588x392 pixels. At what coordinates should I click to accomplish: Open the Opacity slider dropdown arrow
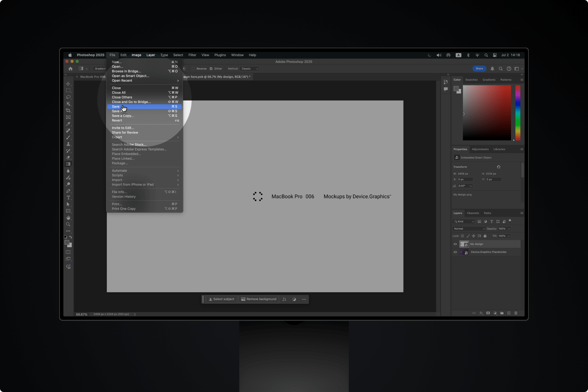[509, 229]
